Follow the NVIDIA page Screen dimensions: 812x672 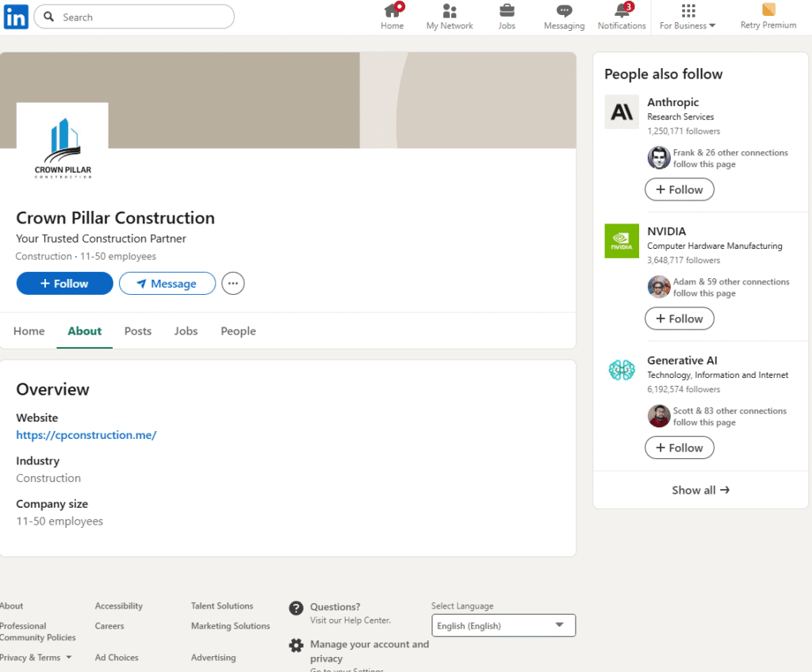679,319
